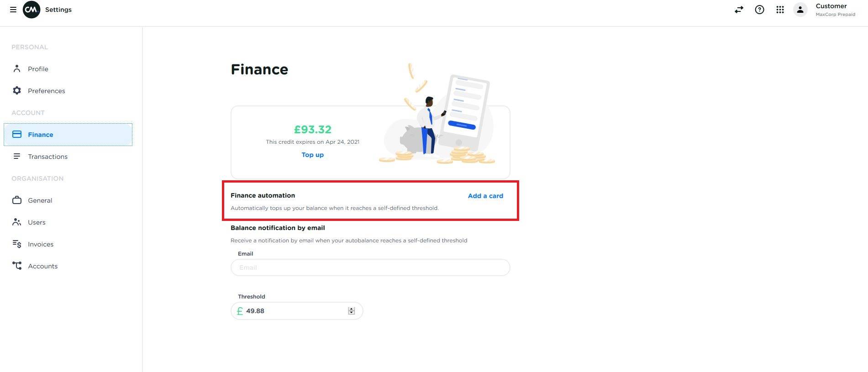Click the Invoices icon in sidebar
This screenshot has height=372, width=868.
(17, 244)
